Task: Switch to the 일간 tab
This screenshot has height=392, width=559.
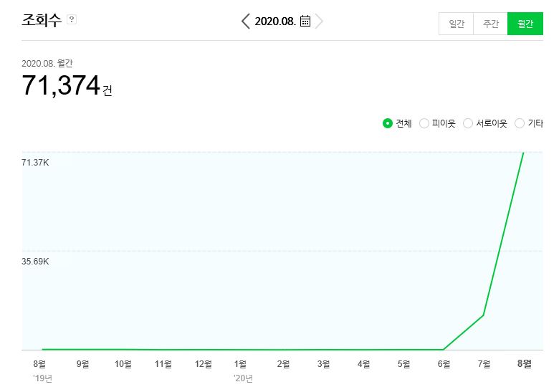Action: click(x=456, y=24)
